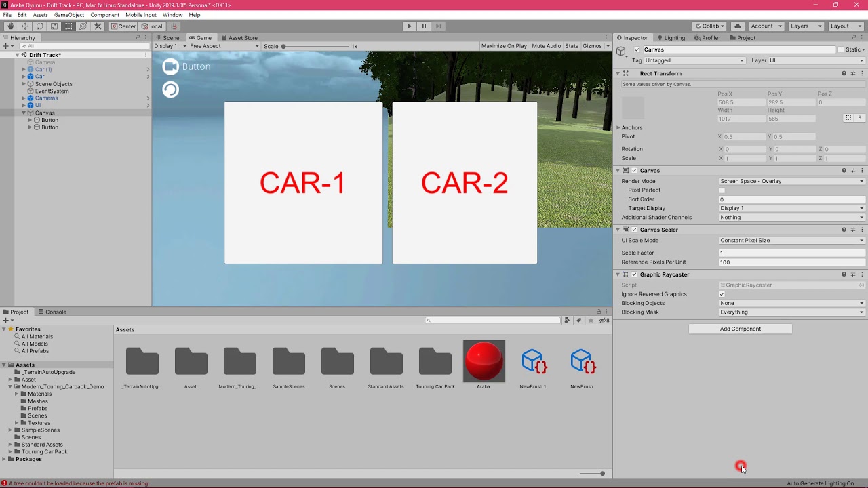
Task: Click the CAR-1 button in Game view
Action: 303,183
